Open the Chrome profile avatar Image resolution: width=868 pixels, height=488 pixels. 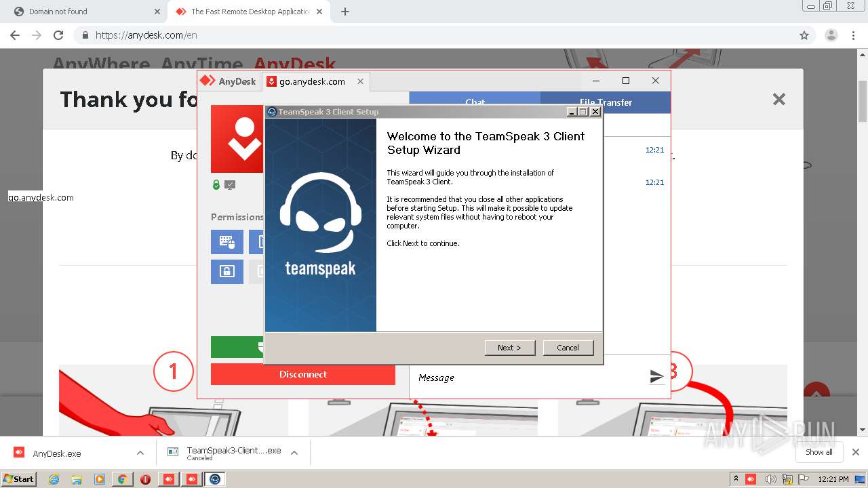(831, 35)
